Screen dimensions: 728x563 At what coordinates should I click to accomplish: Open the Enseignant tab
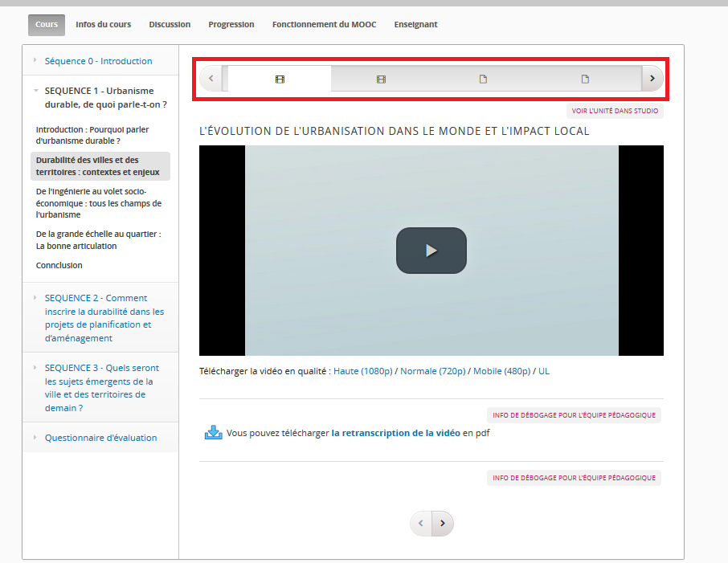415,25
